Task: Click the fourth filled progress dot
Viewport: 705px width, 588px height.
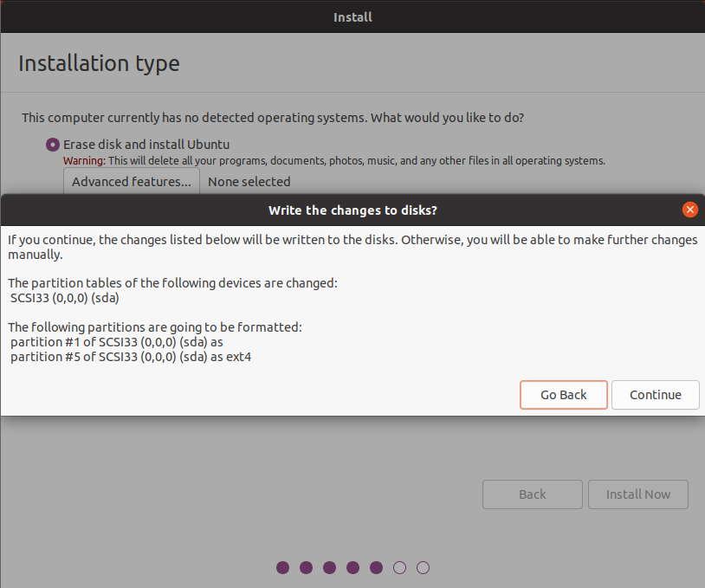Action: pyautogui.click(x=352, y=568)
